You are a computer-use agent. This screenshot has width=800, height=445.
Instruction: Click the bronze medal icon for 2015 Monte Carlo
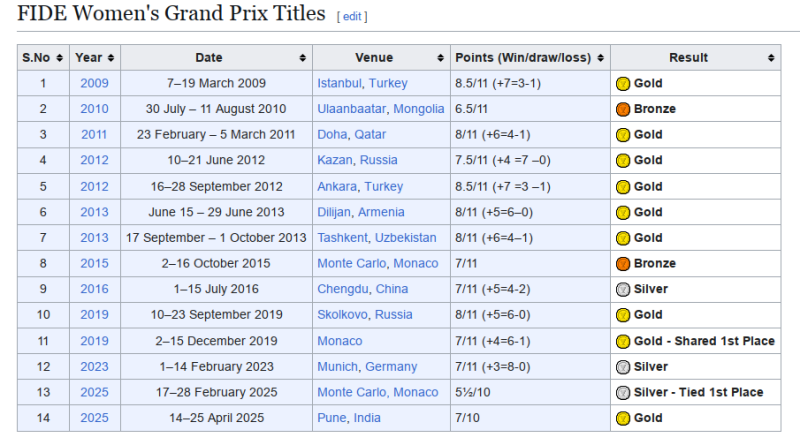(x=622, y=264)
